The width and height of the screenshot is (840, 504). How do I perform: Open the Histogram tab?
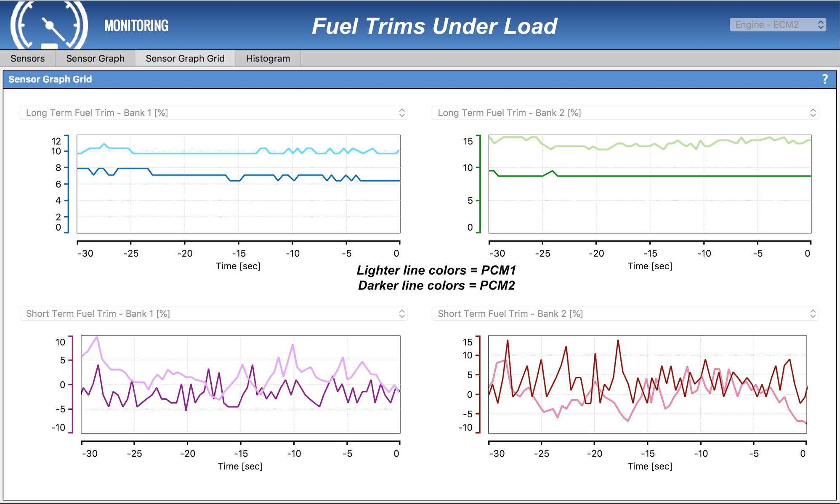pos(268,58)
